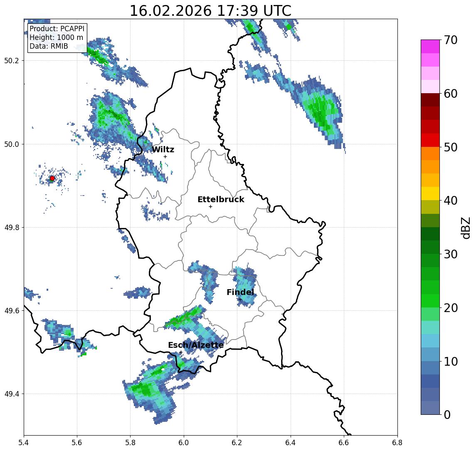The height and width of the screenshot is (451, 476).
Task: Click the colorbar label '10'
Action: pyautogui.click(x=450, y=361)
